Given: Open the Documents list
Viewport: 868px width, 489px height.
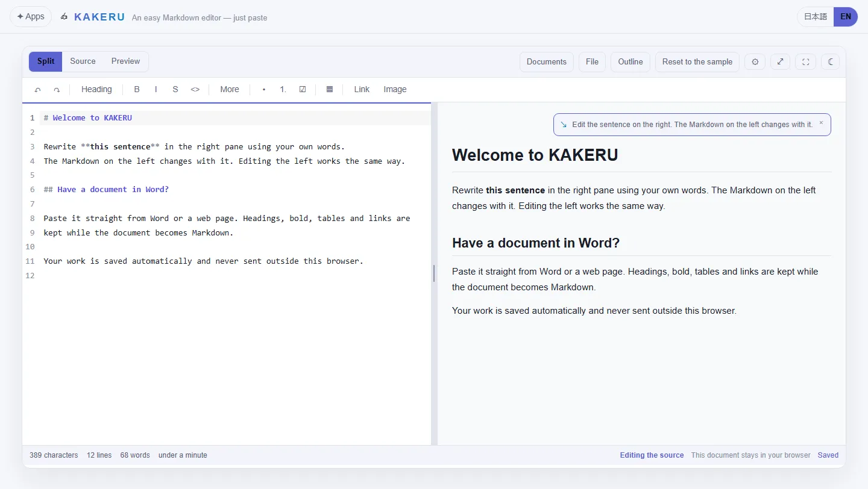Looking at the screenshot, I should click(547, 61).
